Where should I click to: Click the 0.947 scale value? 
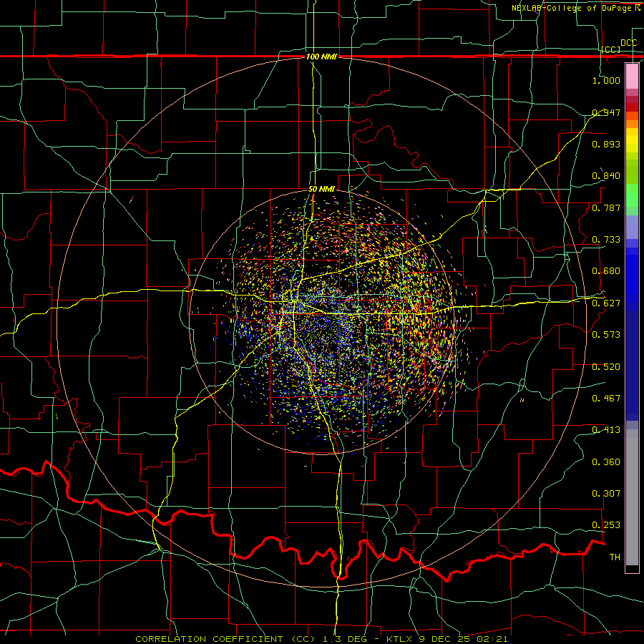(x=606, y=112)
